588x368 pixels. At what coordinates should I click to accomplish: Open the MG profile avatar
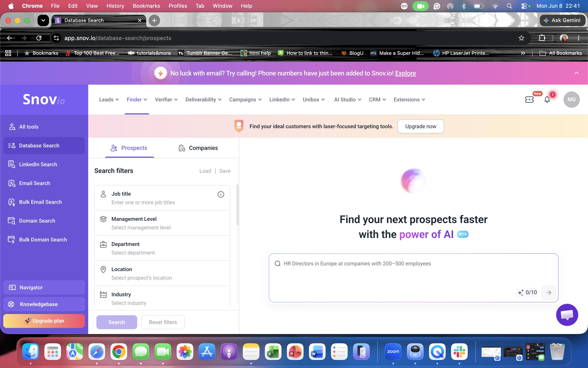571,100
